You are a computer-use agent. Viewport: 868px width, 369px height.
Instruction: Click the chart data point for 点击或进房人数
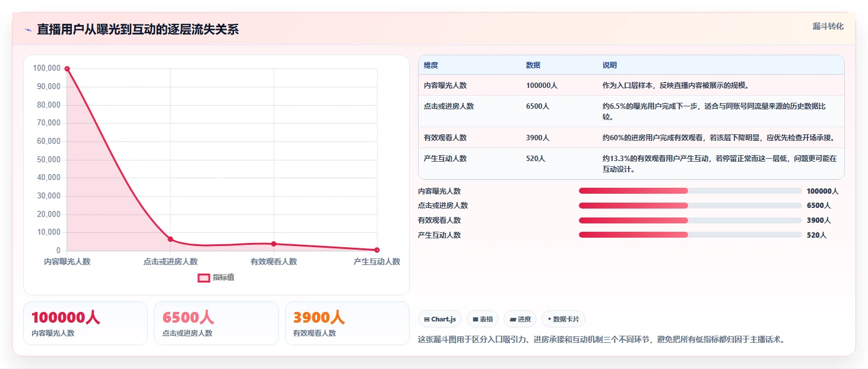pyautogui.click(x=170, y=239)
